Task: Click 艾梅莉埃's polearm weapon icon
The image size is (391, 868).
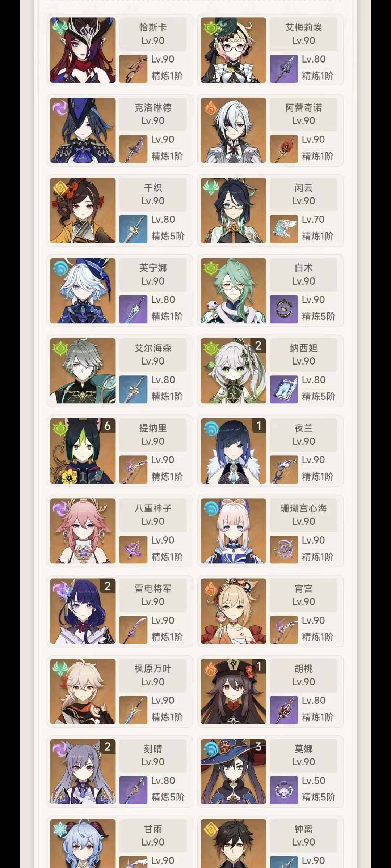Action: [284, 69]
